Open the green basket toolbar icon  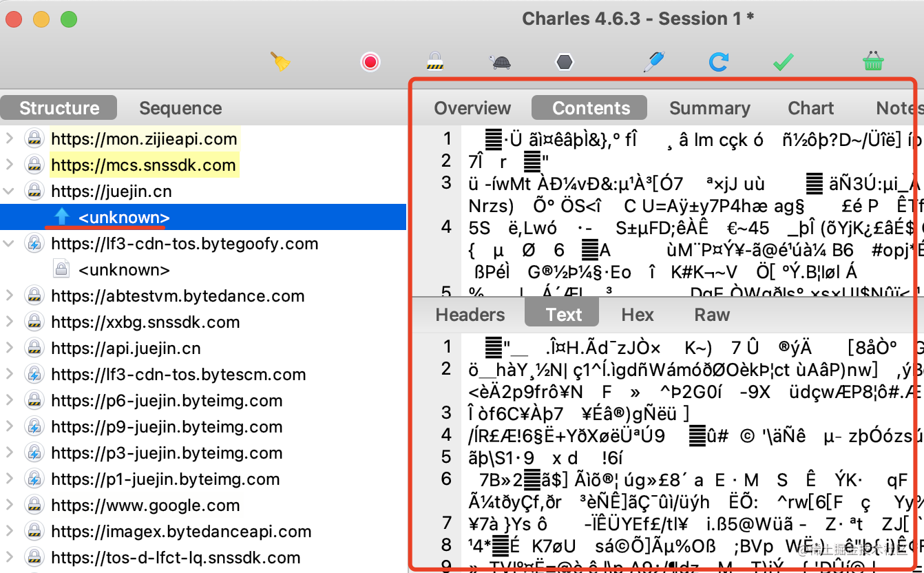coord(873,62)
